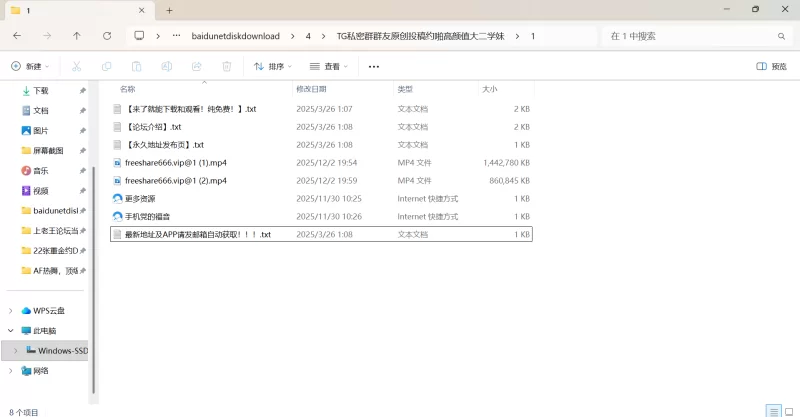Open the 查看 view menu
The height and width of the screenshot is (417, 800).
(x=329, y=67)
